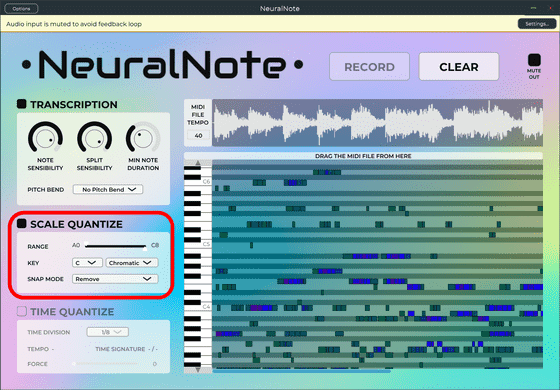Click the RECORD button
This screenshot has width=560, height=390.
[369, 67]
